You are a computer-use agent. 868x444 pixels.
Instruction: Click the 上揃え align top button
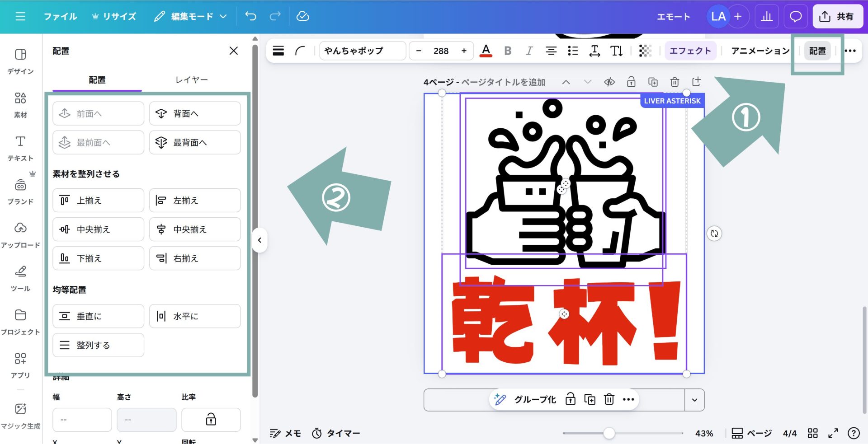(98, 200)
